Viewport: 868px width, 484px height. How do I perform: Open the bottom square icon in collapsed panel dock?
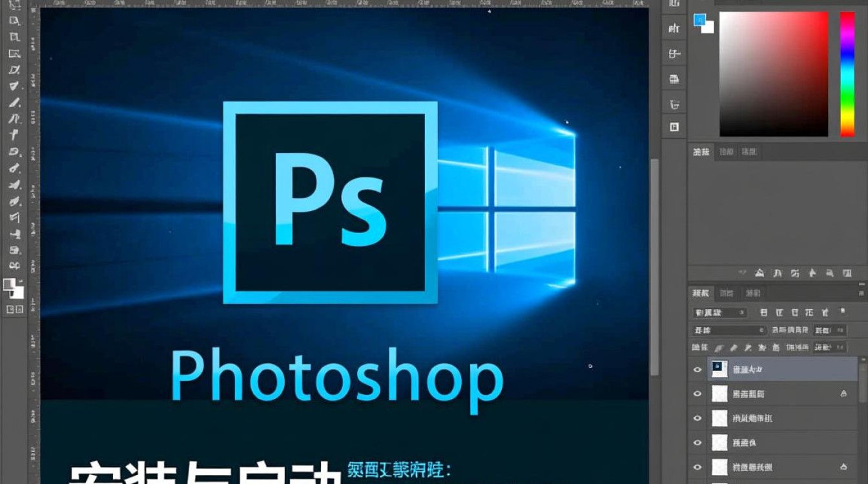[x=674, y=126]
